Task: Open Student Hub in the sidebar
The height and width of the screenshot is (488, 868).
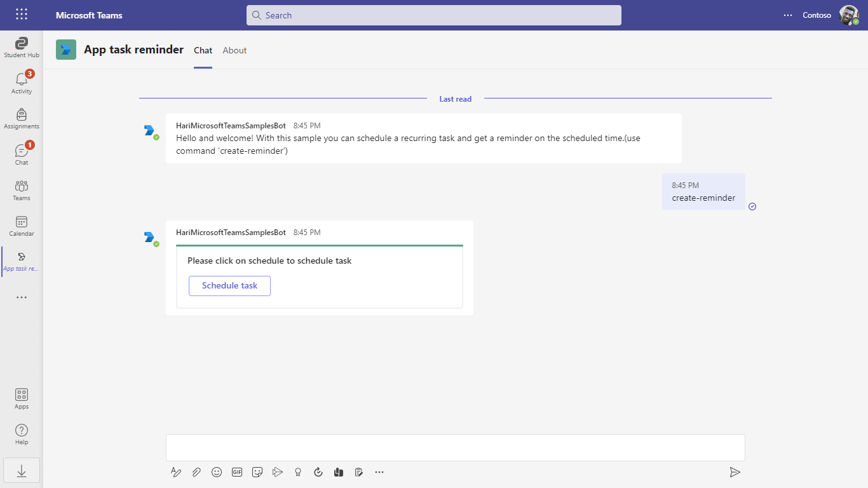Action: click(22, 48)
